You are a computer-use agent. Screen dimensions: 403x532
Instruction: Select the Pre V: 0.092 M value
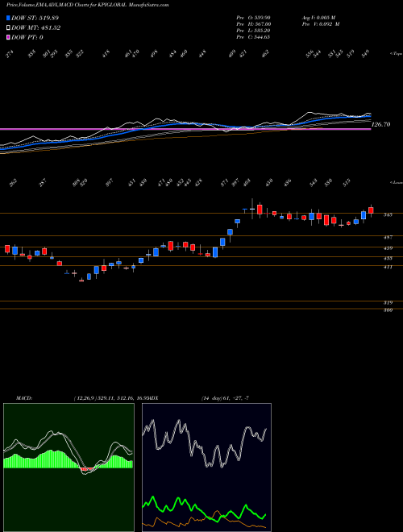321,24
